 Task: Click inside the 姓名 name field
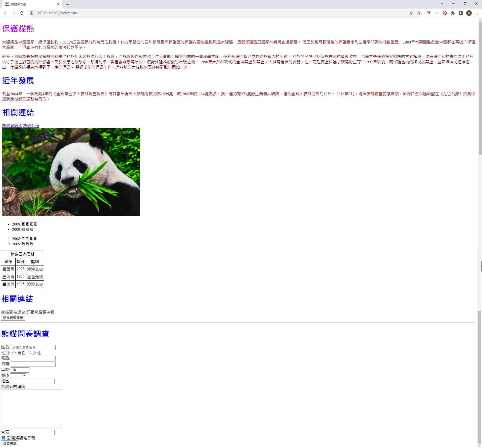point(33,347)
